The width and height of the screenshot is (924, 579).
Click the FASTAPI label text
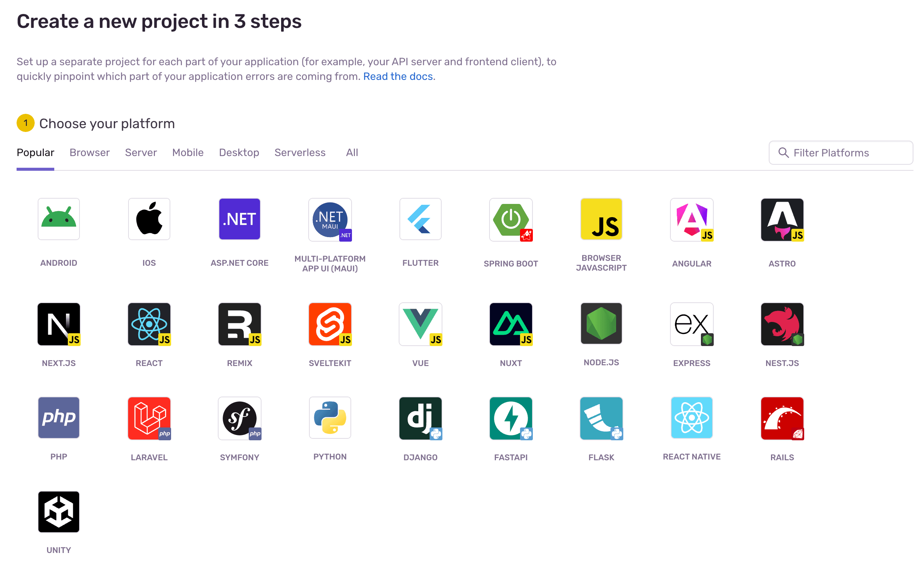point(511,458)
